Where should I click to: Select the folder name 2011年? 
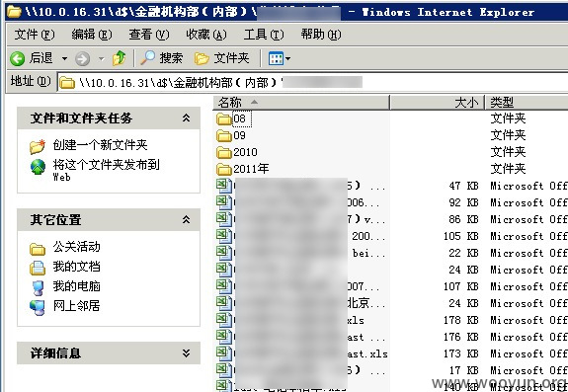pos(251,169)
